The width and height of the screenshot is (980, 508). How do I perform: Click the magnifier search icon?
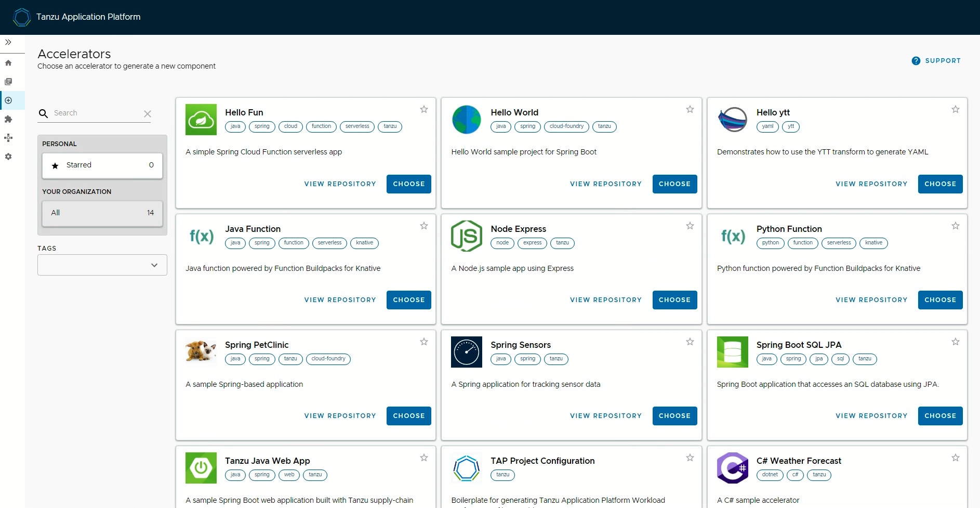click(x=44, y=113)
